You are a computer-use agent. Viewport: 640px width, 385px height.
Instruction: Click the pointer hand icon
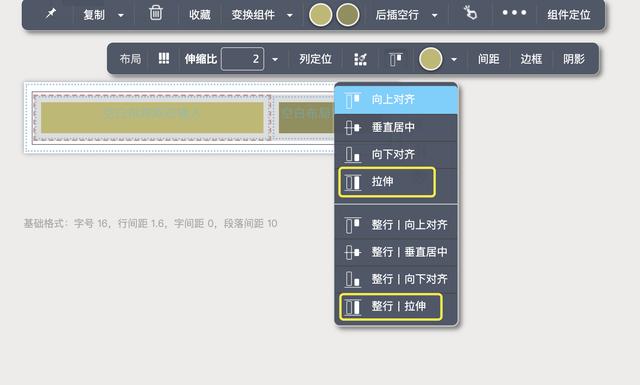[x=470, y=13]
